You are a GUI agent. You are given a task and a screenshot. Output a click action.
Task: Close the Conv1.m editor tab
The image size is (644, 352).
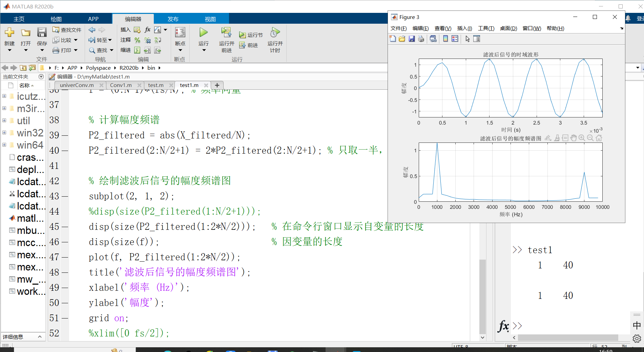[x=139, y=85]
